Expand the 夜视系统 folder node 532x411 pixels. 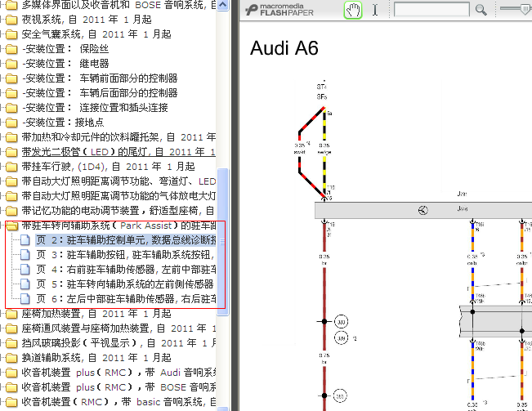pos(2,20)
